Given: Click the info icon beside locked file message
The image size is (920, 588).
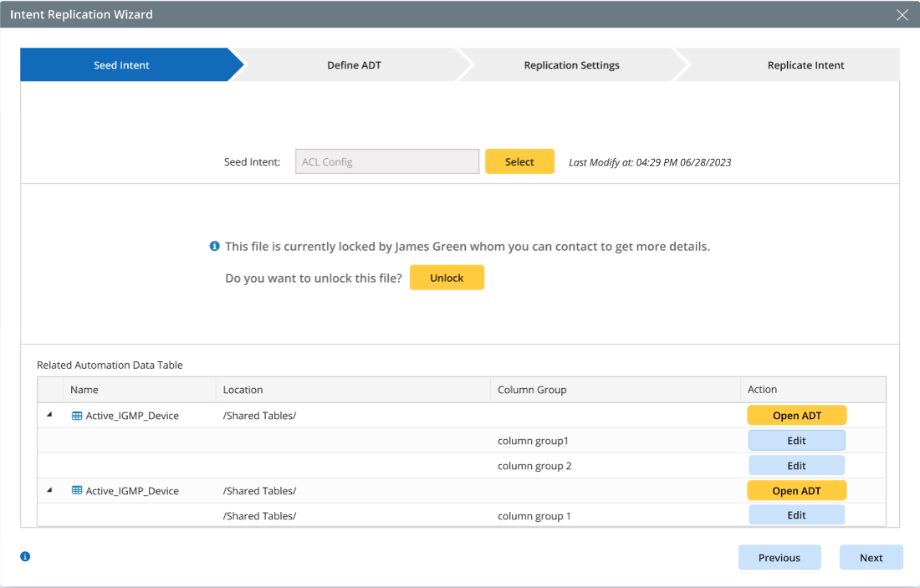Looking at the screenshot, I should tap(215, 247).
